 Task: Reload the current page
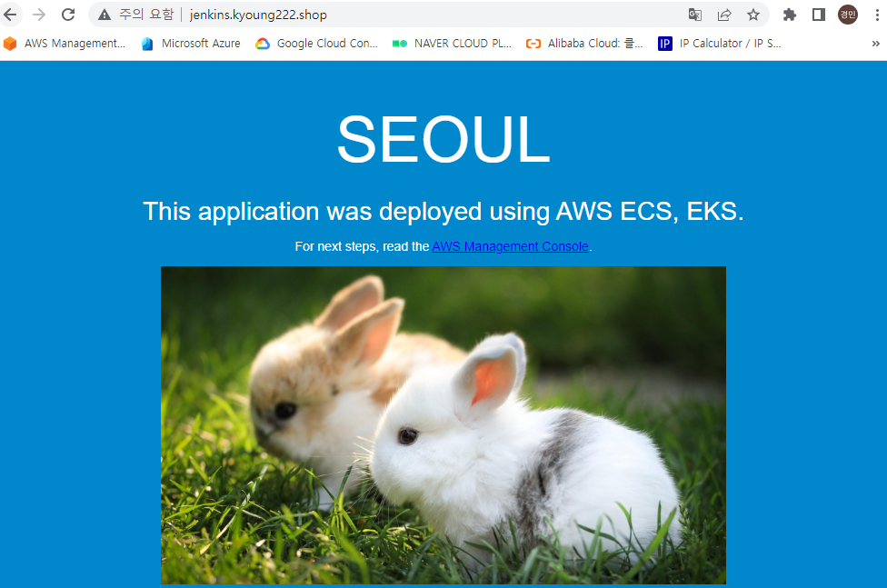68,15
